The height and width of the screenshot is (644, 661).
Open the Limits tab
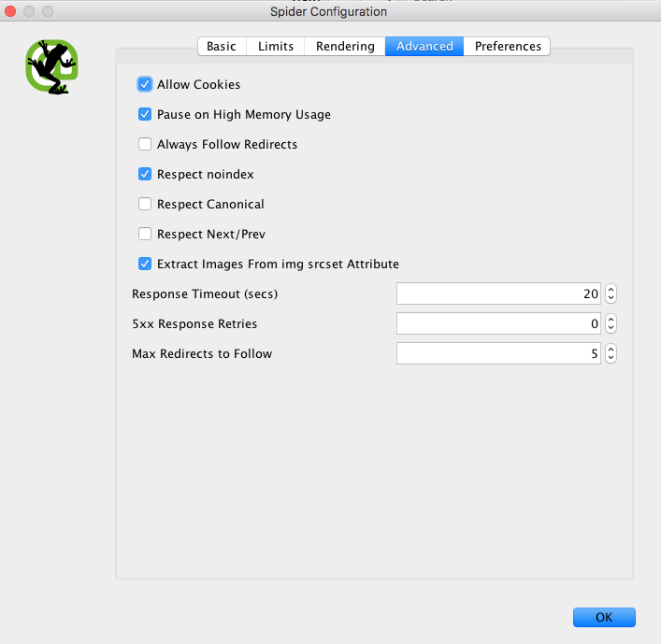coord(276,46)
